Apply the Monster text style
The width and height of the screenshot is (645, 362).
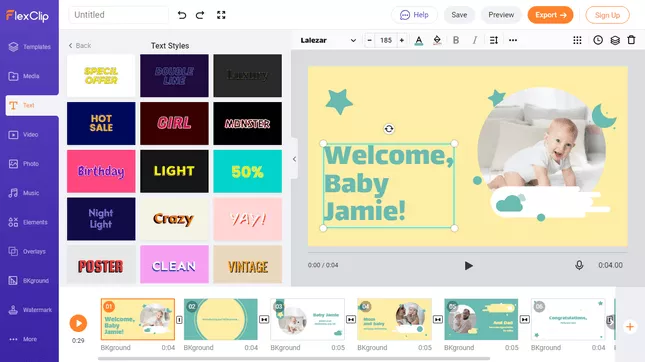click(x=248, y=123)
